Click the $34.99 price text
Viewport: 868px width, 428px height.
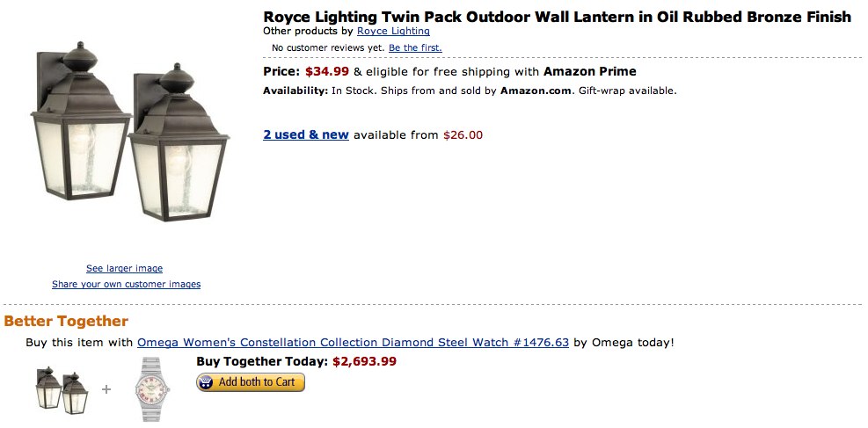[327, 71]
